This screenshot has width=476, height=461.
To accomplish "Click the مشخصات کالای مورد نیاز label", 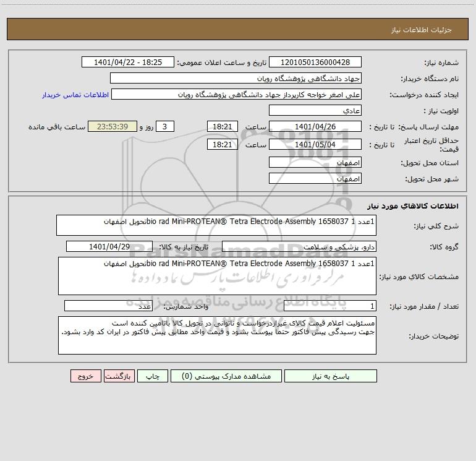I will 419,277.
